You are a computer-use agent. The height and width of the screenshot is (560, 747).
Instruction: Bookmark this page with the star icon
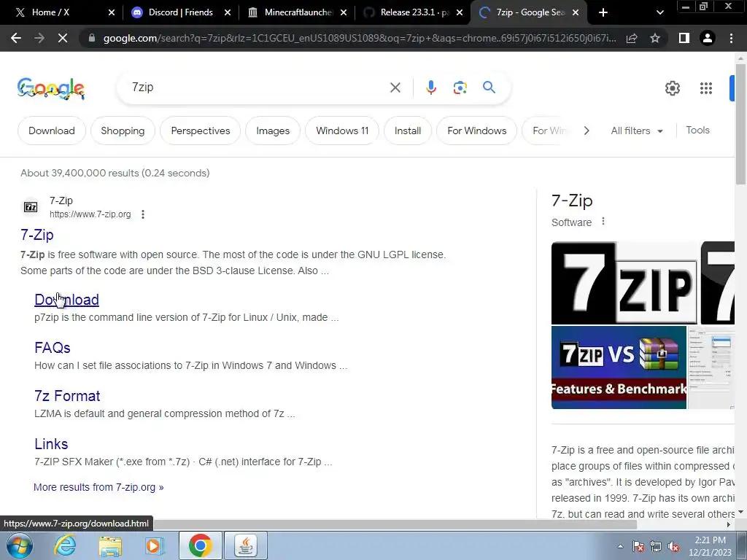(655, 38)
